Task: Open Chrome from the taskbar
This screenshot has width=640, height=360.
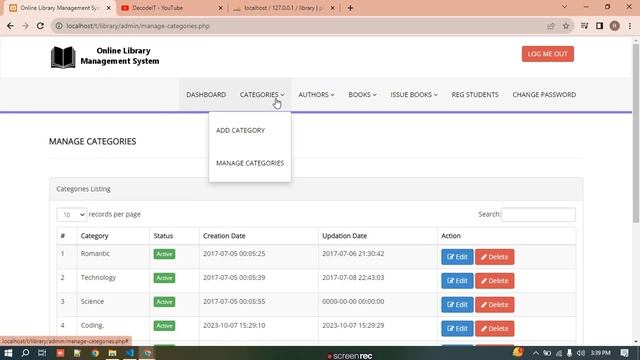Action: click(x=95, y=353)
